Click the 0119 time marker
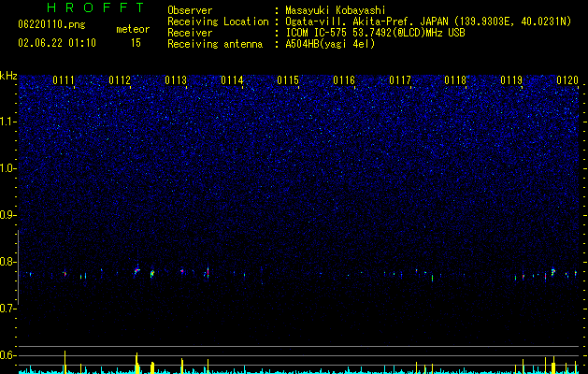 click(511, 80)
